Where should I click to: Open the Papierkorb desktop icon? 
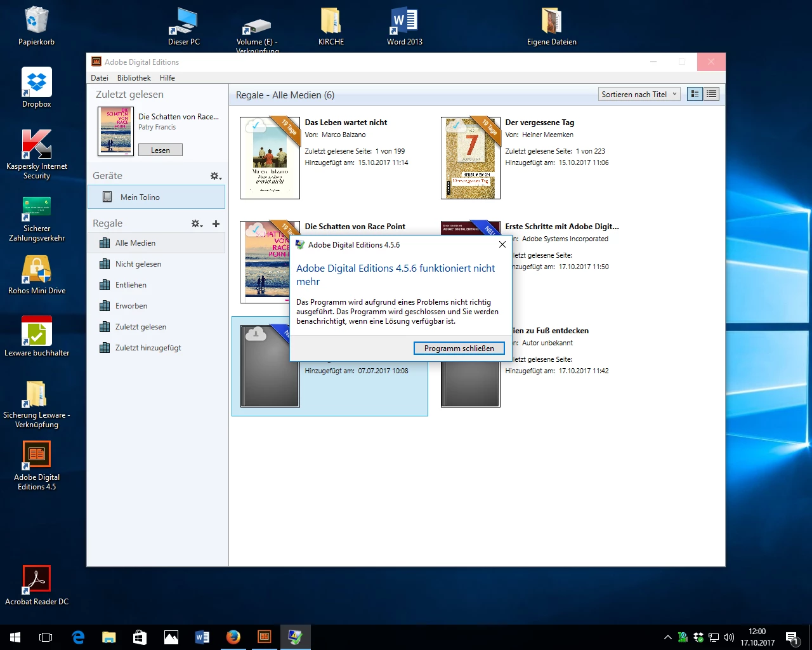[x=36, y=25]
